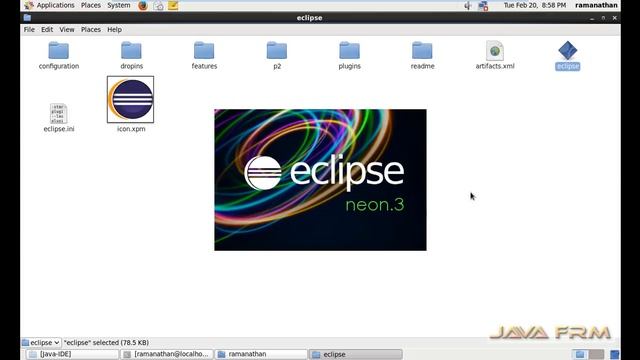Select the artifacts.xml file
The height and width of the screenshot is (360, 640).
tap(495, 55)
